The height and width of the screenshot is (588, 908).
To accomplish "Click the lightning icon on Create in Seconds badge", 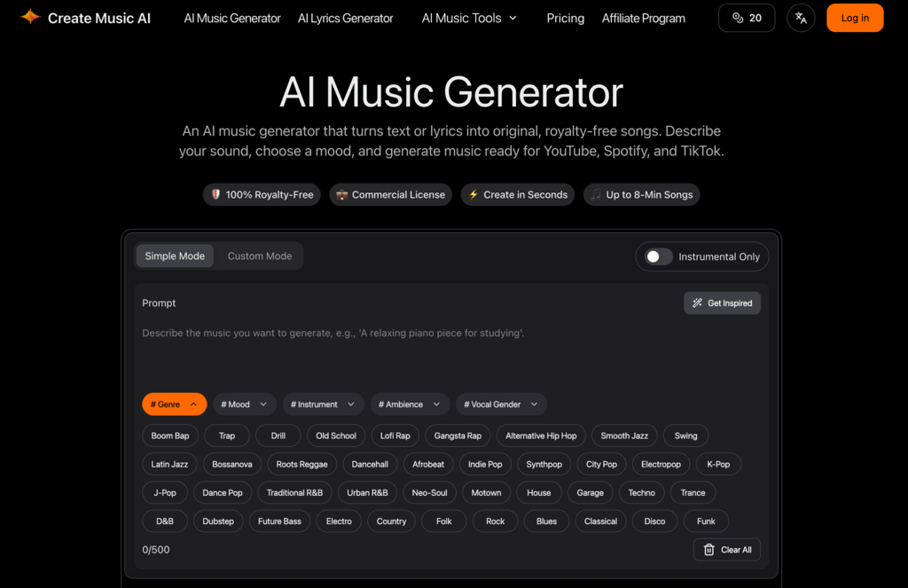I will click(x=473, y=194).
